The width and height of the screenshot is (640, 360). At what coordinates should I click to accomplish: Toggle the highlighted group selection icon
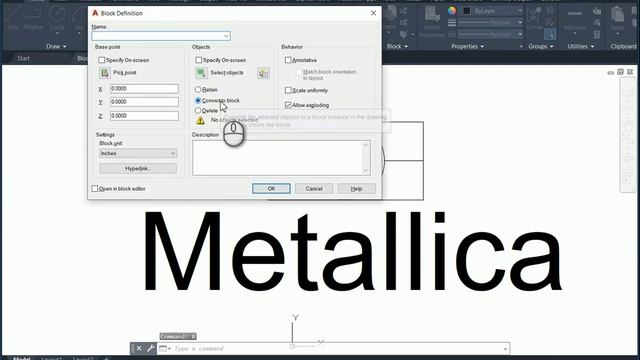[x=550, y=34]
